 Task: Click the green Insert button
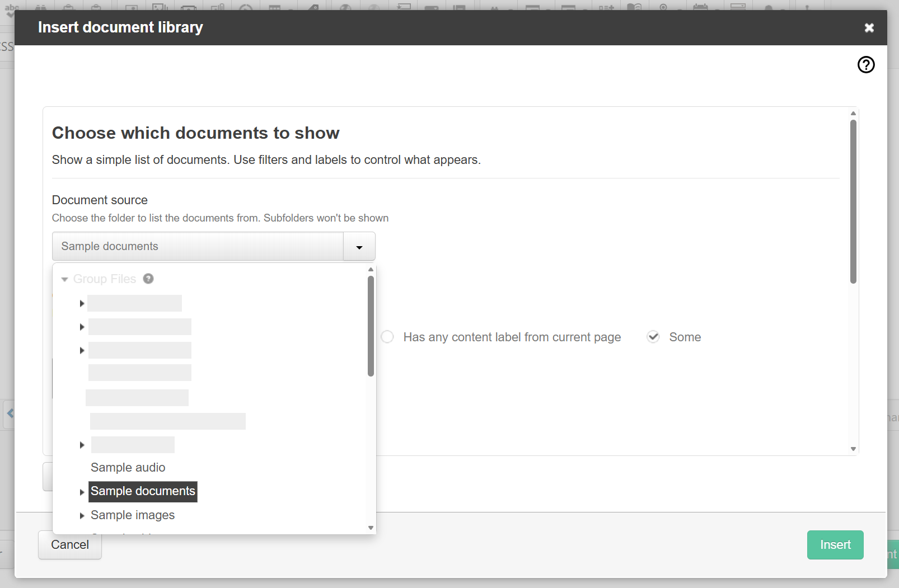(835, 544)
